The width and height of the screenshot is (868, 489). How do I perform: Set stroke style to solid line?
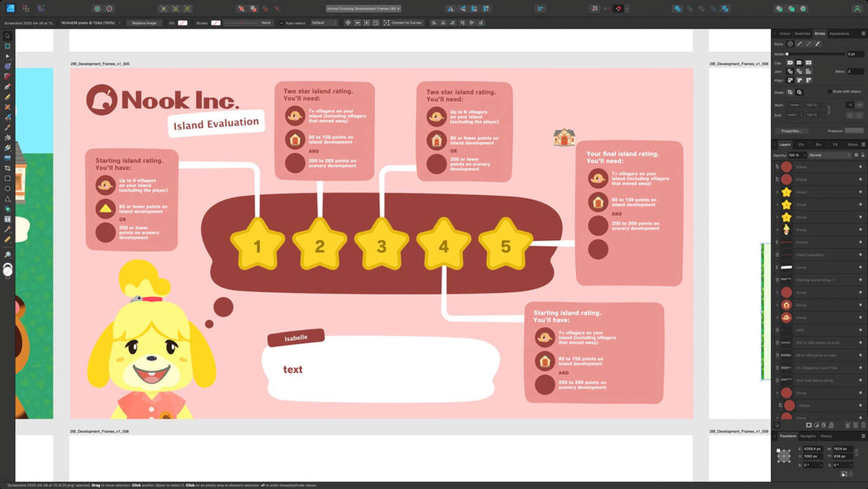coord(799,44)
